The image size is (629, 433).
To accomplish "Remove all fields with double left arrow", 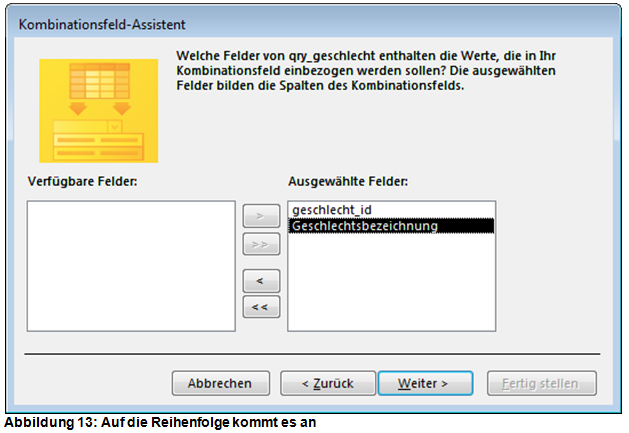I will [261, 307].
